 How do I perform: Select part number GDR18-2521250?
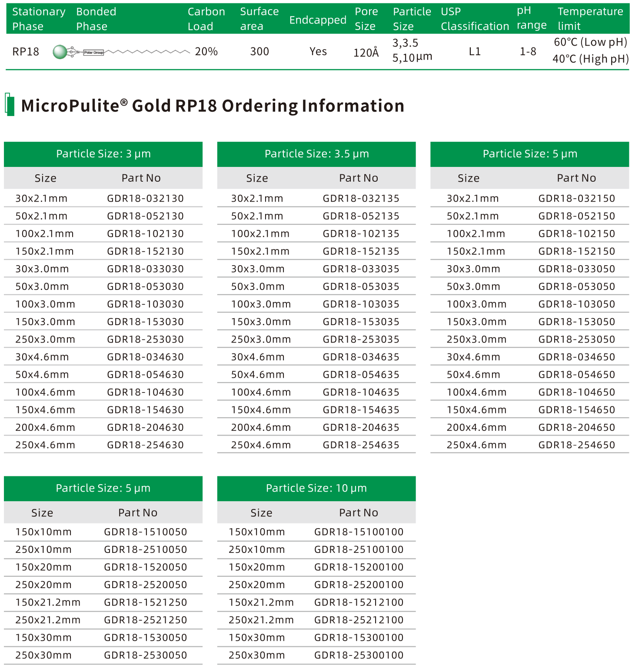click(145, 620)
